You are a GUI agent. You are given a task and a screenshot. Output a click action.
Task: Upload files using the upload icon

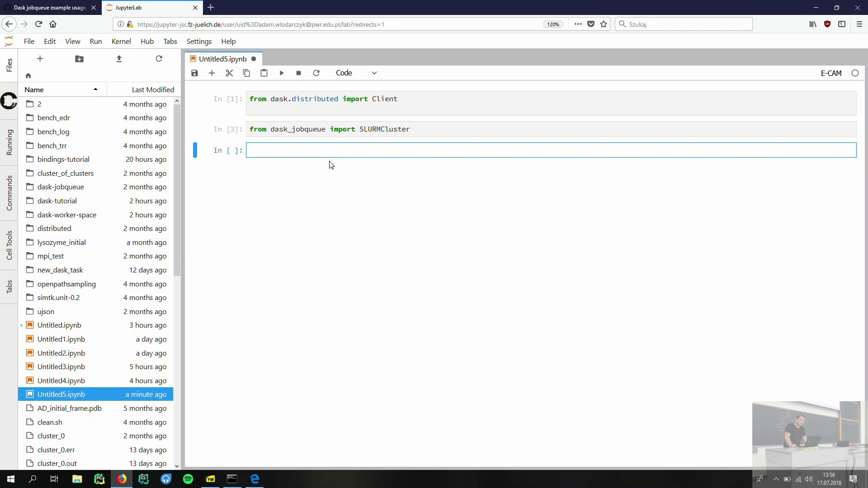pos(119,59)
